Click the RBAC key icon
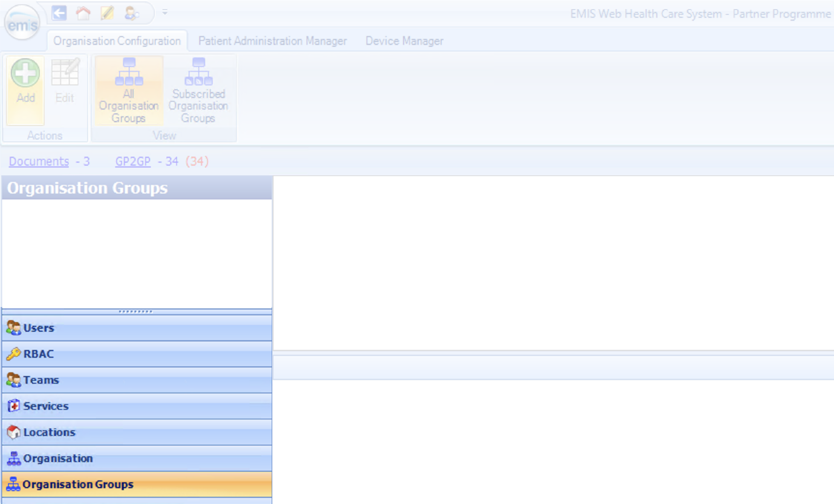 tap(13, 354)
